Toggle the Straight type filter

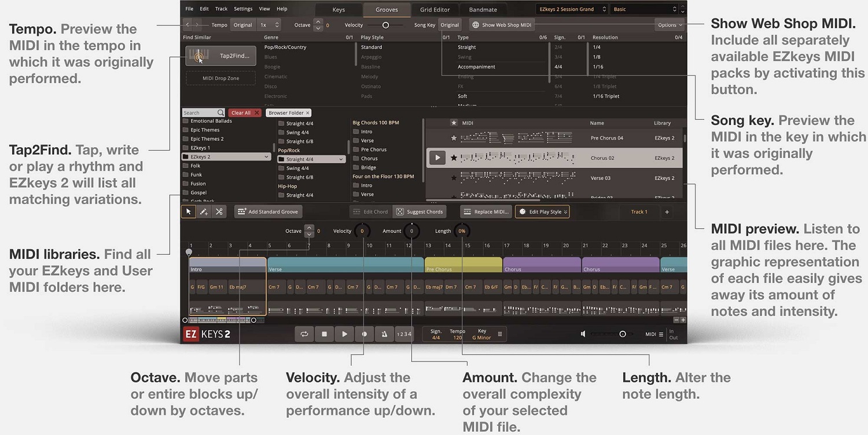[467, 47]
